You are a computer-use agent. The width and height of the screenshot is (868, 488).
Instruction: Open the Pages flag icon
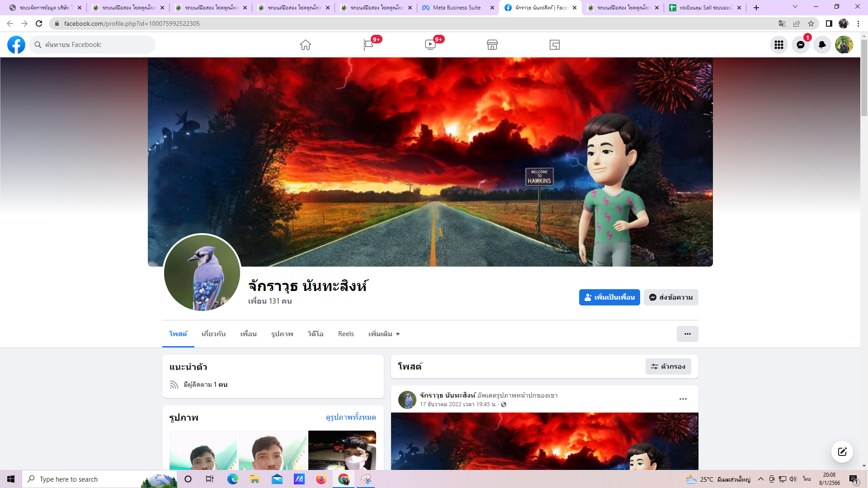coord(368,45)
